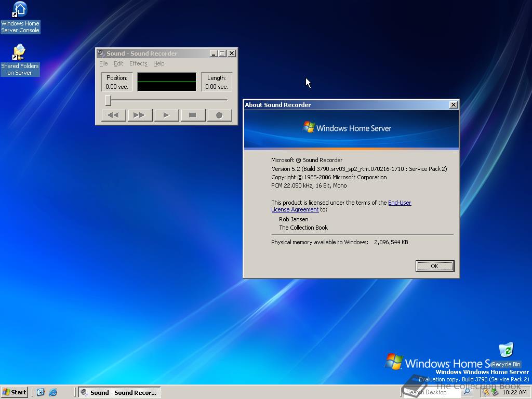
Task: Click the Search Desktop magnifier icon
Action: [467, 392]
